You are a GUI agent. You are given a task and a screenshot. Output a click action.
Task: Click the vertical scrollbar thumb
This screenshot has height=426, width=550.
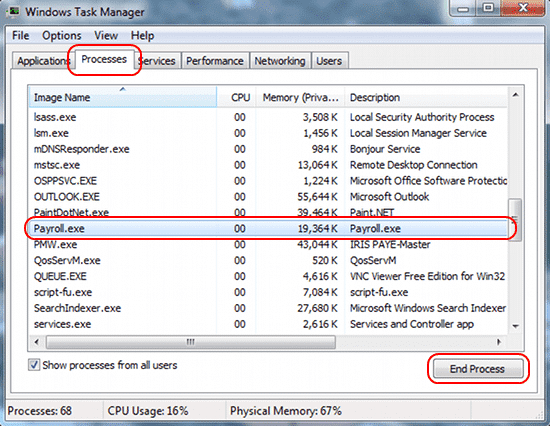point(515,220)
